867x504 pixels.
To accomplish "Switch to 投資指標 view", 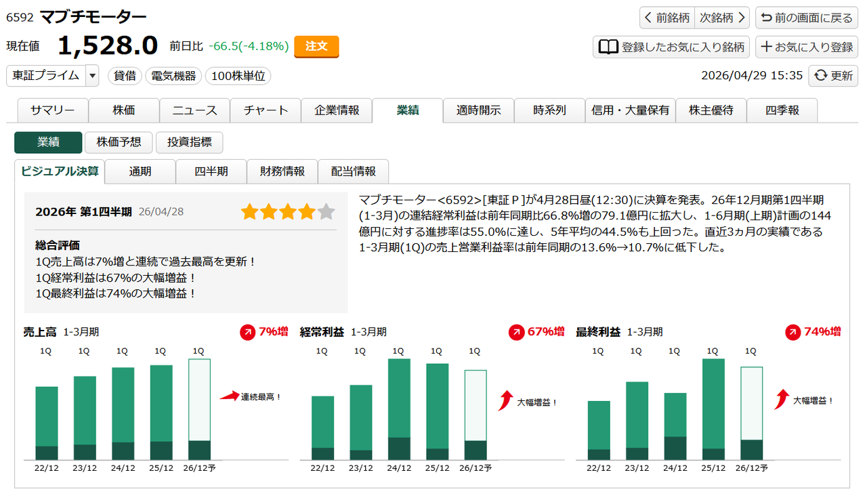I will pyautogui.click(x=189, y=142).
